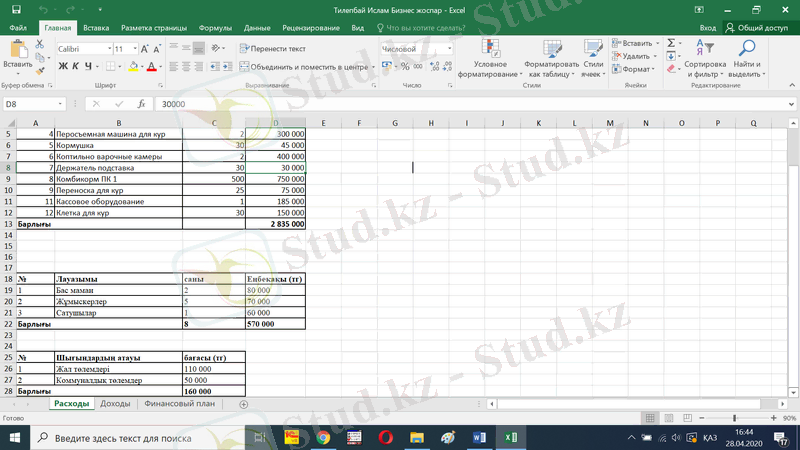Expand the formula bar

click(x=791, y=104)
